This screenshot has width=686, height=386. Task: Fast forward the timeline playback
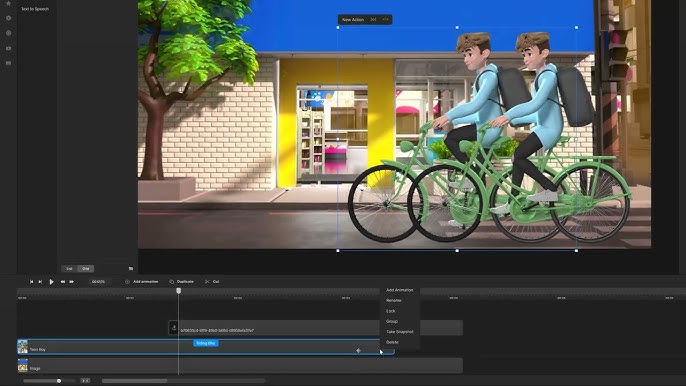click(72, 282)
